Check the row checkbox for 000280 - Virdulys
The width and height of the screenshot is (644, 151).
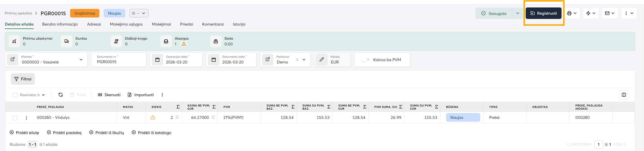(x=15, y=118)
